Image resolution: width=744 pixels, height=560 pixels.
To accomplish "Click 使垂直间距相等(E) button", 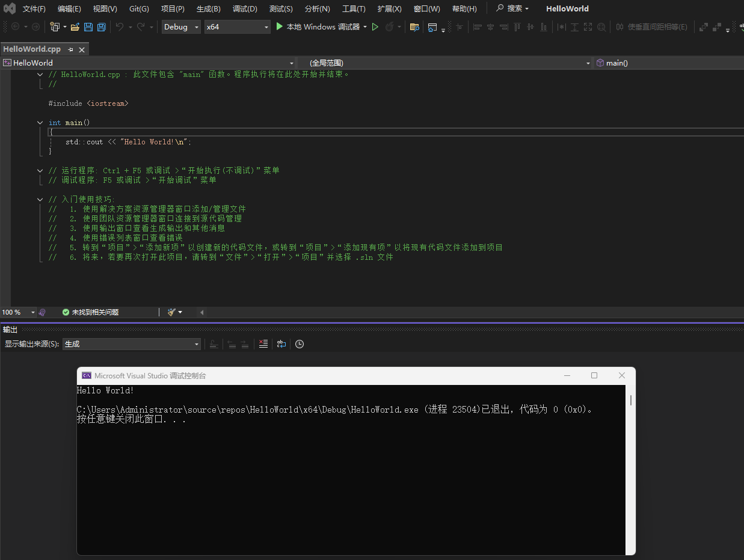I will click(652, 27).
